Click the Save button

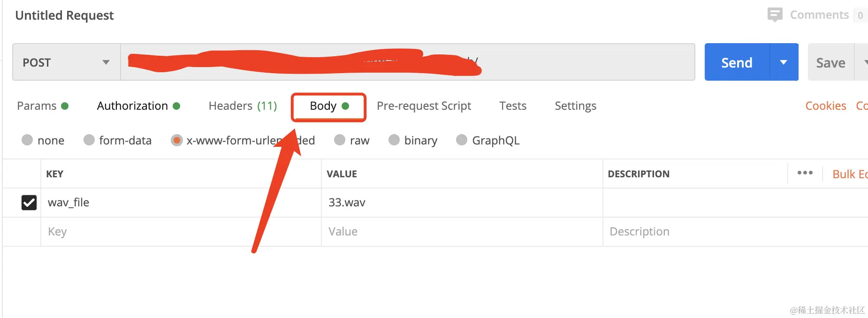point(830,62)
